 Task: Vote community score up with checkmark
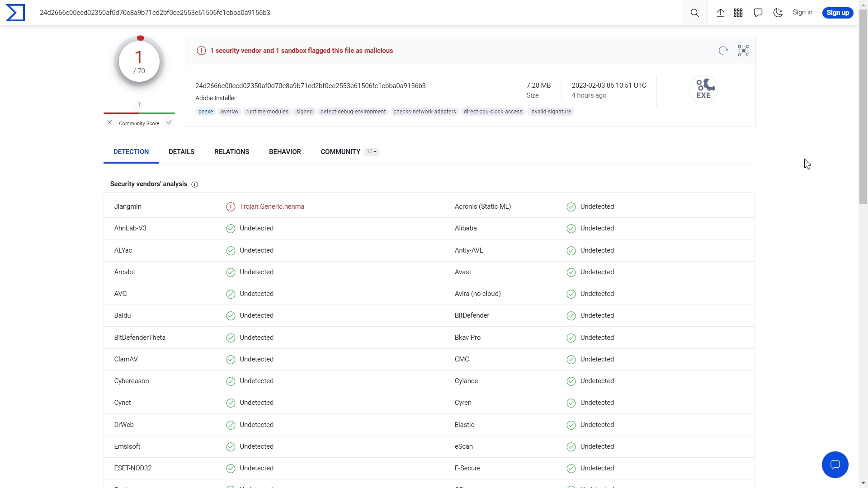tap(169, 122)
